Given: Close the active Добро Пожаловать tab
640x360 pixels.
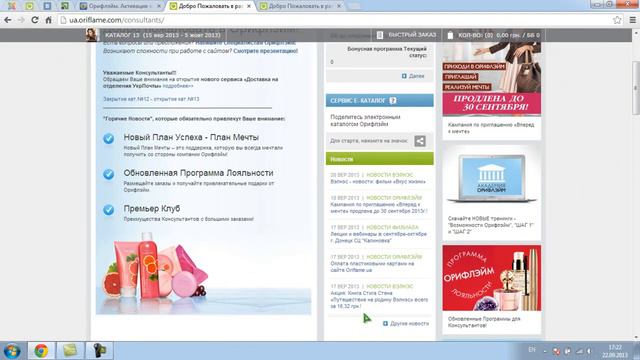Looking at the screenshot, I should (x=249, y=6).
